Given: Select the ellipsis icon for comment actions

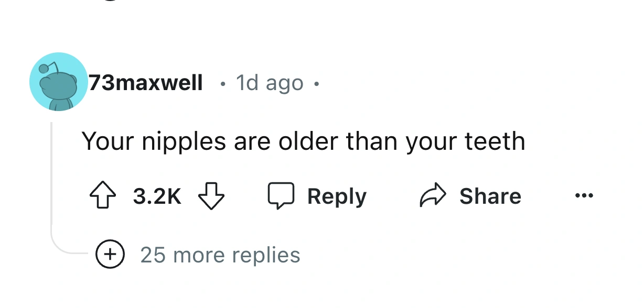Looking at the screenshot, I should coord(584,196).
